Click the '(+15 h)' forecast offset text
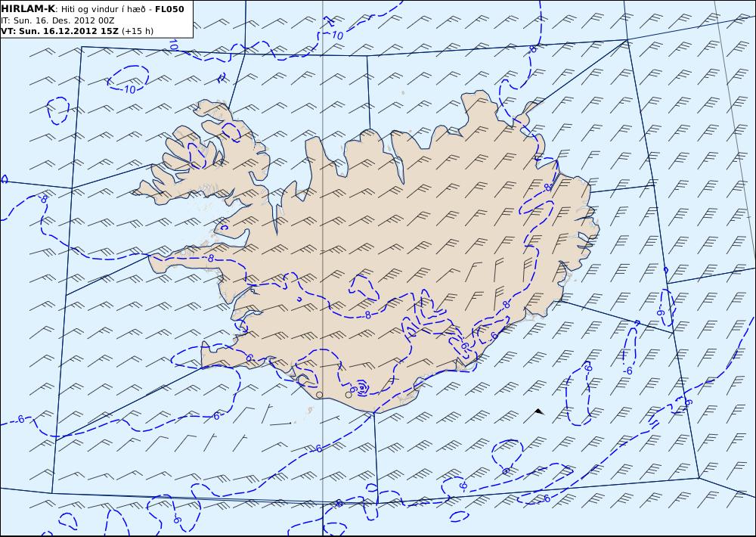Screen dimensions: 756x537 (x=138, y=31)
